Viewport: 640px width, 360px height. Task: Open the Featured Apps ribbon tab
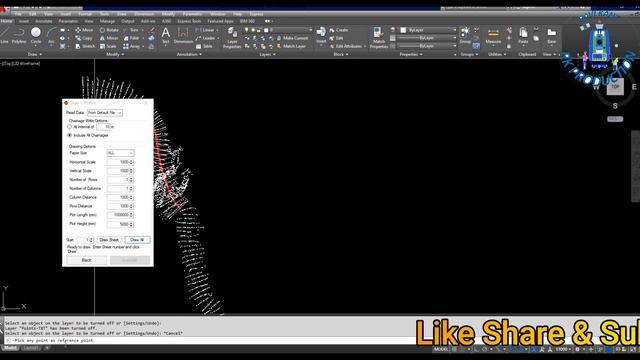(220, 21)
